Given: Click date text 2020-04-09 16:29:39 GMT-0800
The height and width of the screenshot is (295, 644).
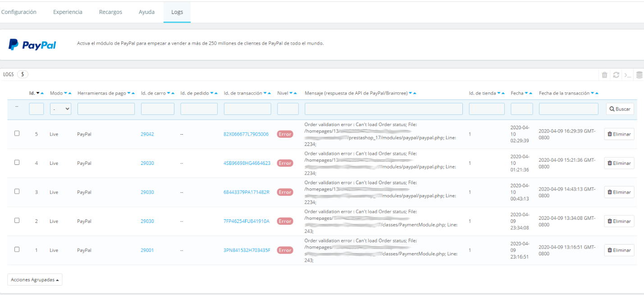Looking at the screenshot, I should point(567,134).
